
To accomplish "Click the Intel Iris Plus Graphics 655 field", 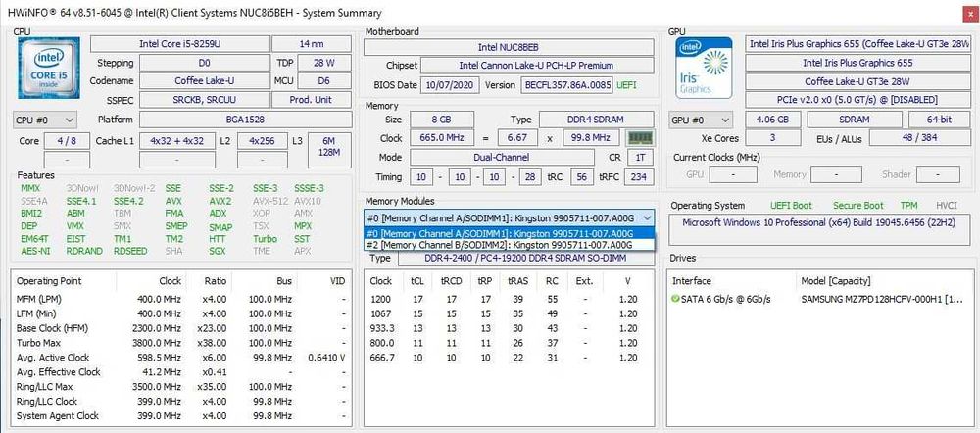I will 857,63.
